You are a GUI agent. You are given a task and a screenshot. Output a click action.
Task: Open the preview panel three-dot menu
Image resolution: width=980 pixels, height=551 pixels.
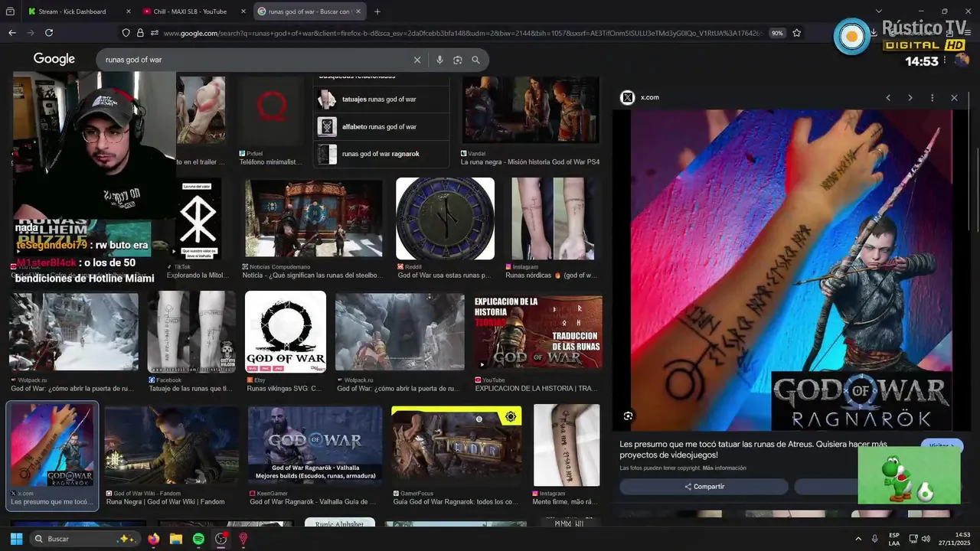[932, 98]
